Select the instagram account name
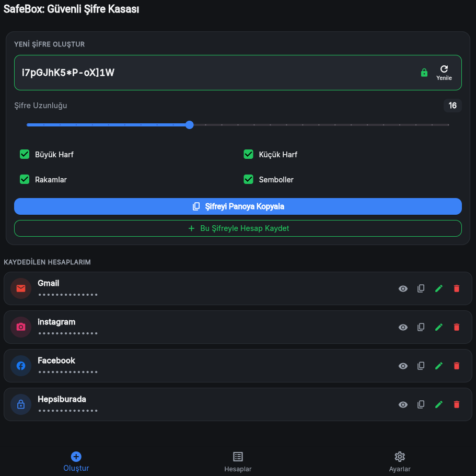This screenshot has height=476, width=476. (56, 322)
